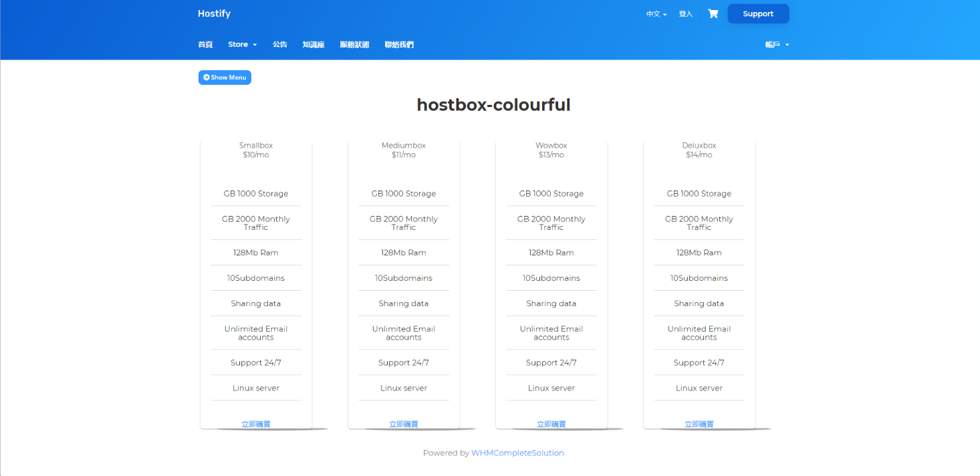Image resolution: width=980 pixels, height=476 pixels.
Task: Open the WHMCompleteSolution footer link
Action: coord(517,453)
